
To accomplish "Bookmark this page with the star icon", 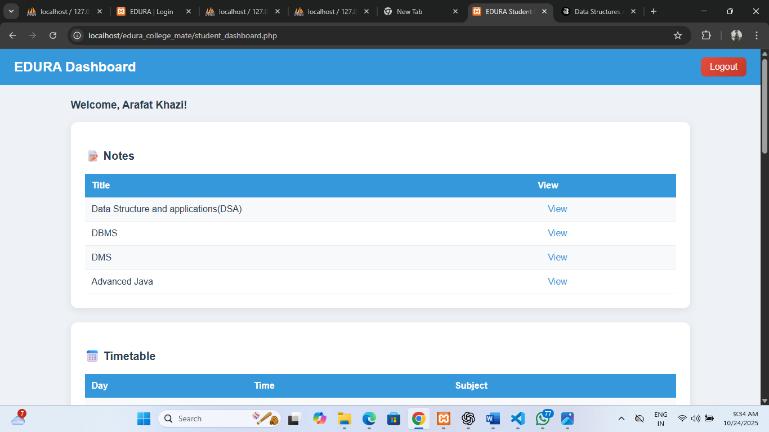I will tap(678, 35).
